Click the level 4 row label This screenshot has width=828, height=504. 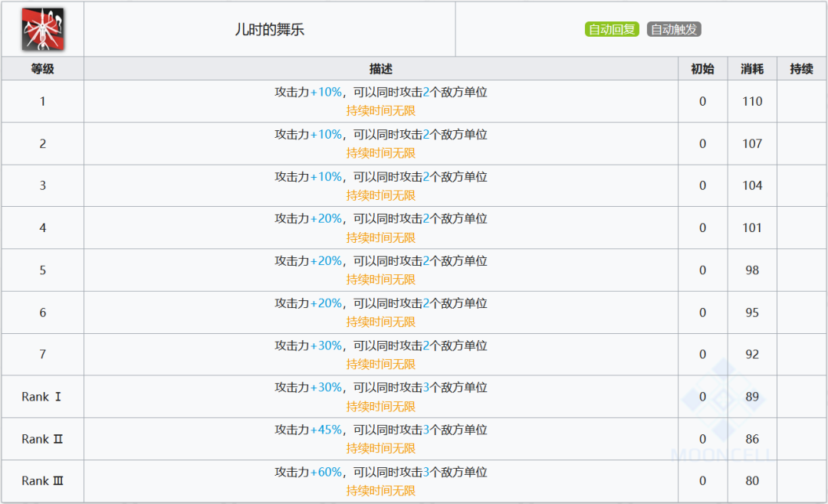click(43, 227)
